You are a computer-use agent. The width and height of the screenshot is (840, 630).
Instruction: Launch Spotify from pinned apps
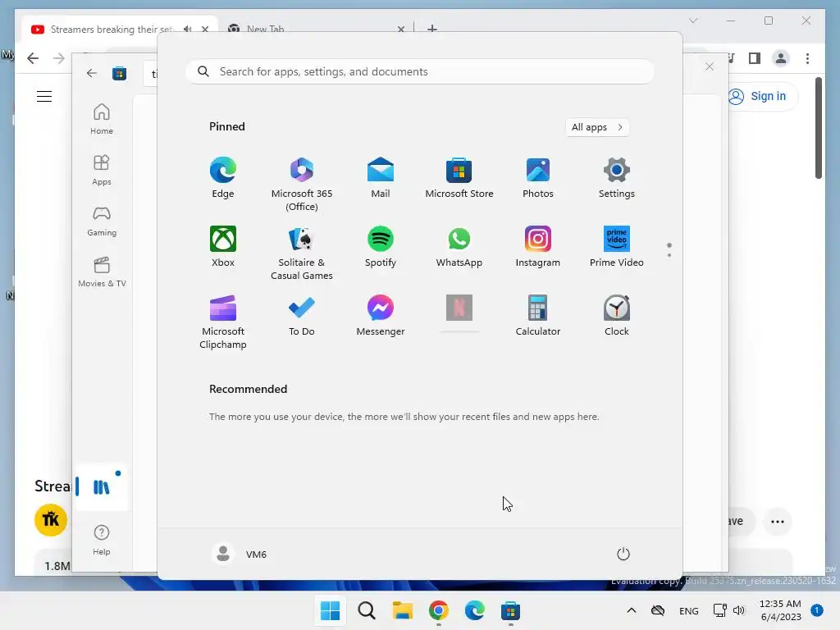381,247
